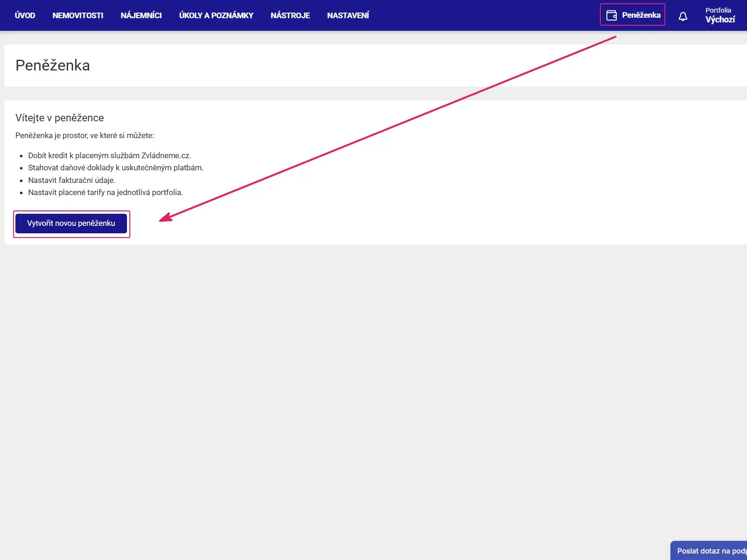747x560 pixels.
Task: Click the Dobít kredit k placeným službám line
Action: tap(110, 155)
